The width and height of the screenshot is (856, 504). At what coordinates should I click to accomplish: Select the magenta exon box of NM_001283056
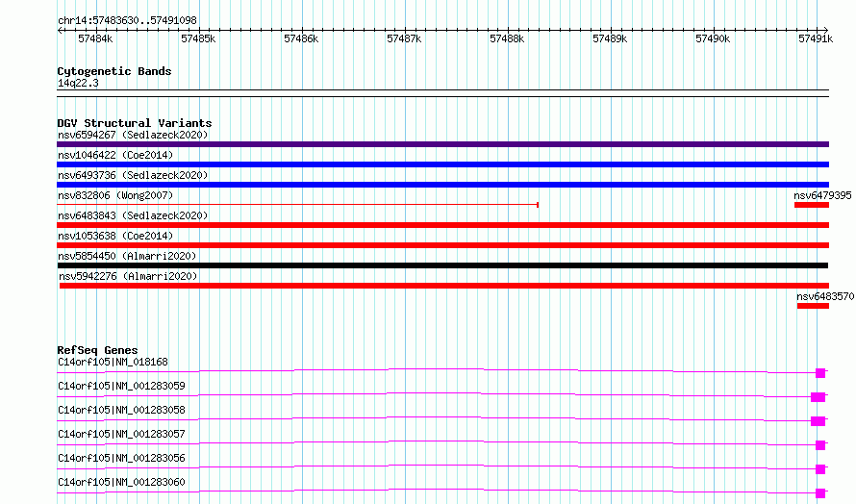tap(820, 469)
